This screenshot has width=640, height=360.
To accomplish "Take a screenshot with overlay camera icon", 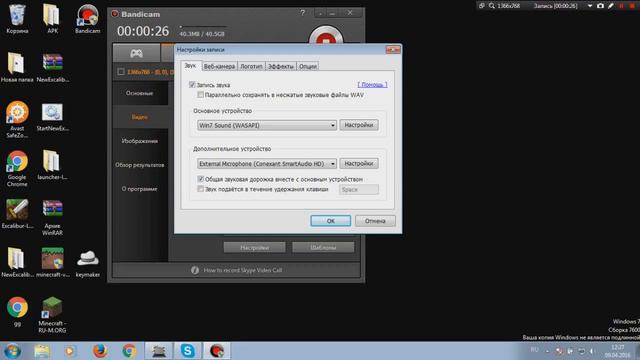I will [x=600, y=6].
